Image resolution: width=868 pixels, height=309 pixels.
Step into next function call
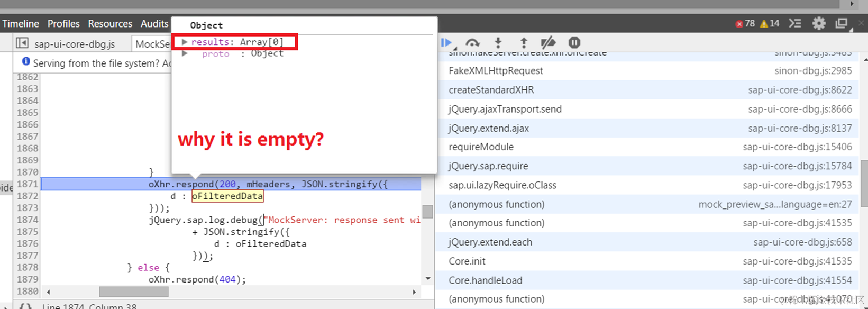[x=498, y=42]
